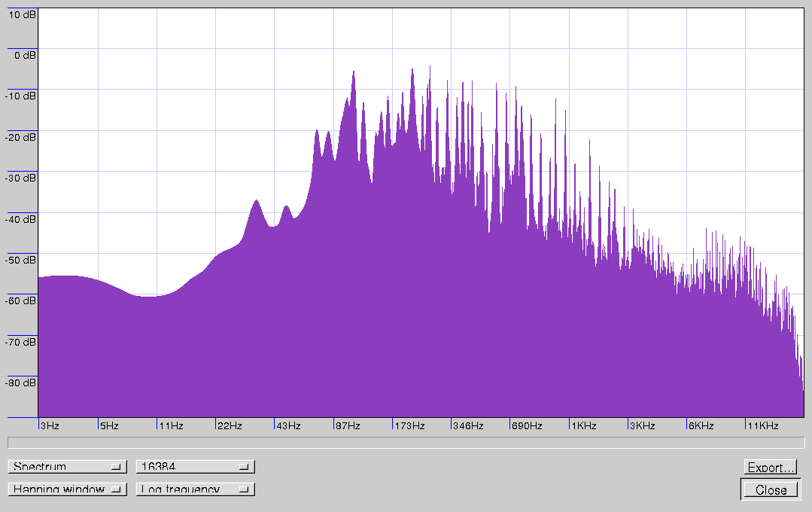This screenshot has height=512, width=812.
Task: Click the horizontal bar below the graph
Action: (x=406, y=443)
